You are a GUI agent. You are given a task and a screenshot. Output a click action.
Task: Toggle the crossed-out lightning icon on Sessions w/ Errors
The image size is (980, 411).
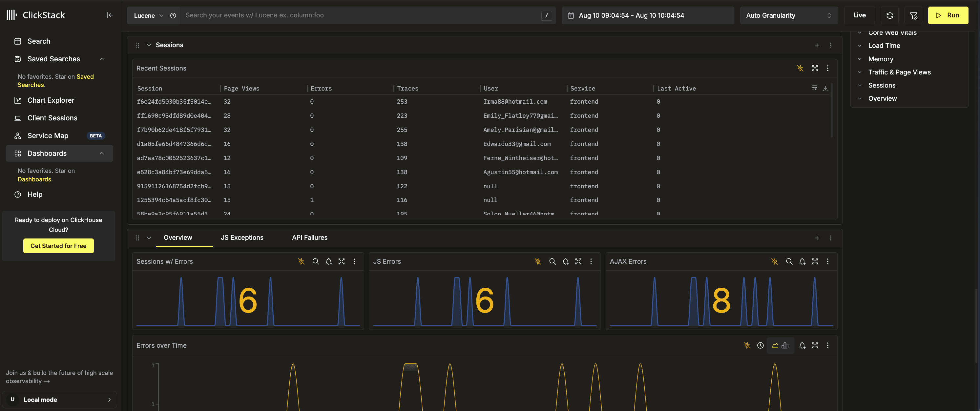(x=301, y=261)
